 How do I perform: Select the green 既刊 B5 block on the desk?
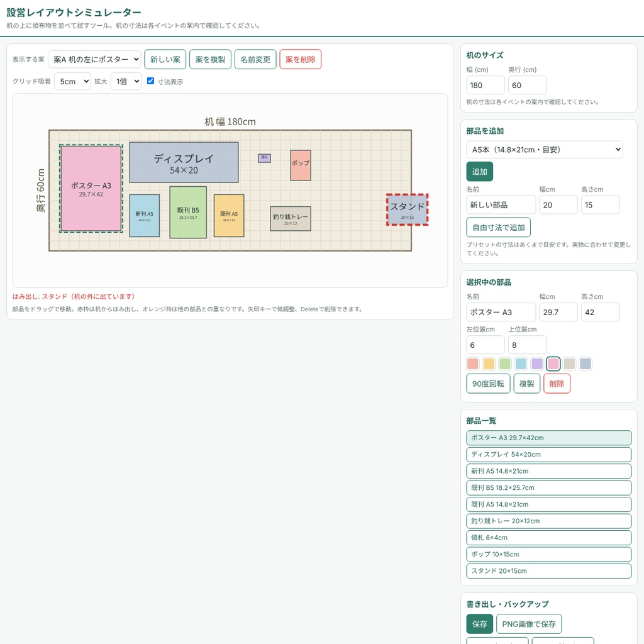(x=188, y=213)
